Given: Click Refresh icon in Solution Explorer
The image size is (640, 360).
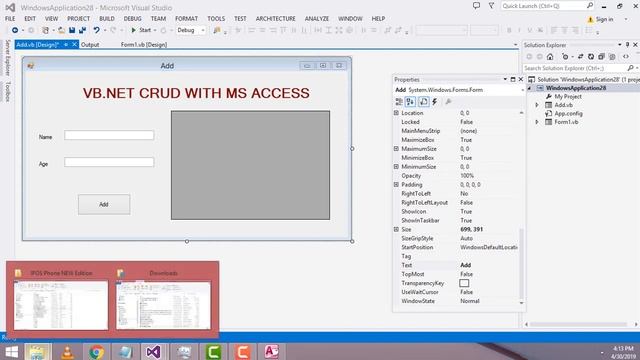Looking at the screenshot, I should (591, 57).
